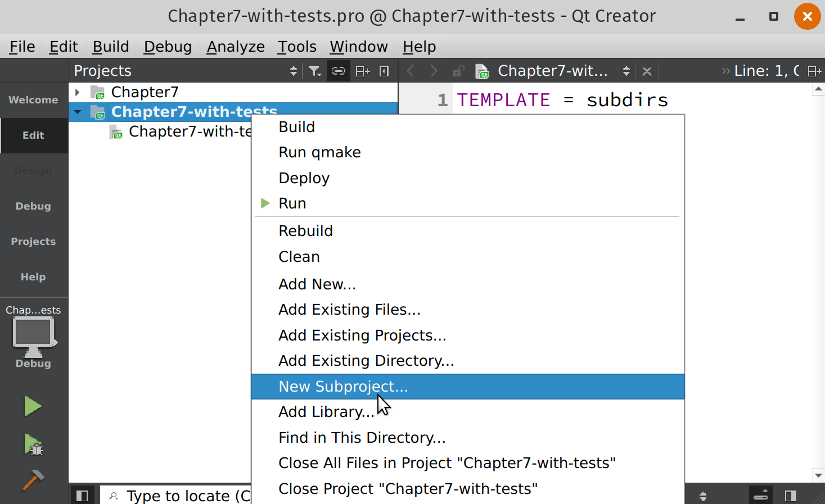Image resolution: width=825 pixels, height=504 pixels.
Task: Collapse the Chapter7-with-tests project tree
Action: [x=78, y=111]
